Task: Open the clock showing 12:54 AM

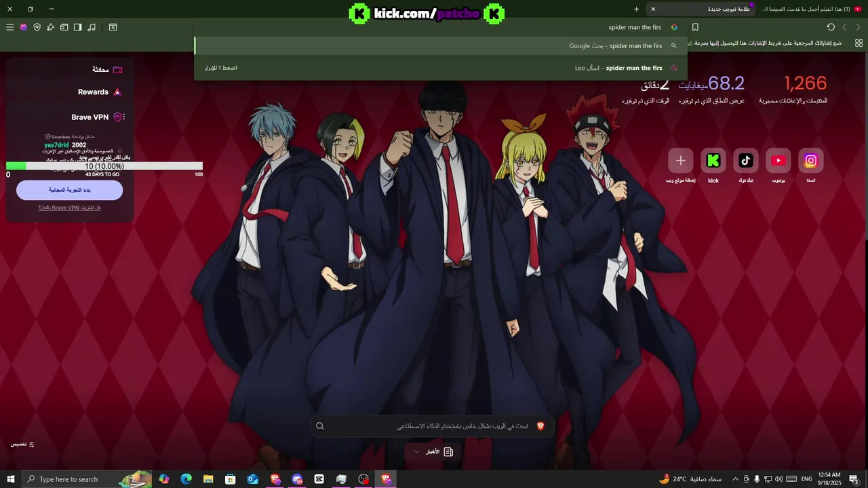Action: (x=829, y=479)
